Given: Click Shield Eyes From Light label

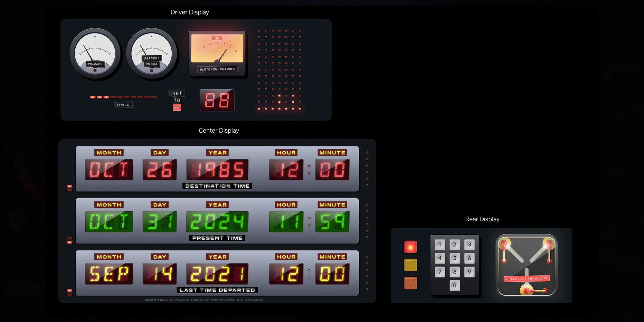Looking at the screenshot, I should (527, 279).
